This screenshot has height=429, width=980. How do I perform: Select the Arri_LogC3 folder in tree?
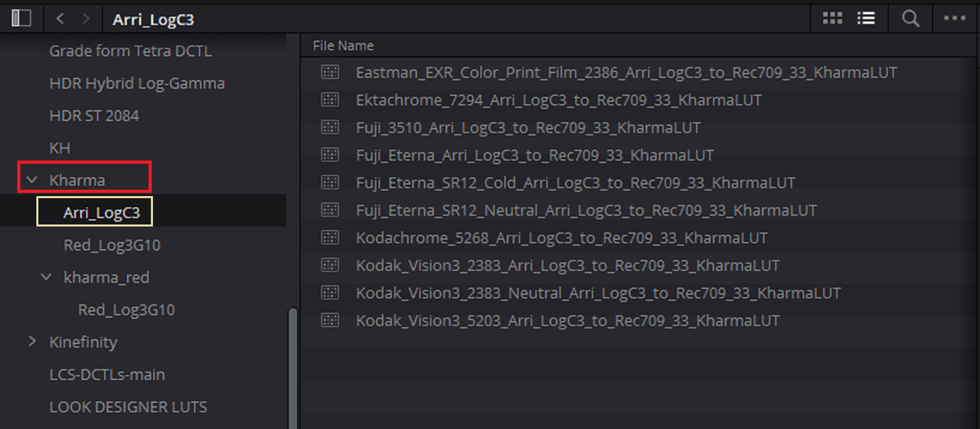pos(102,213)
